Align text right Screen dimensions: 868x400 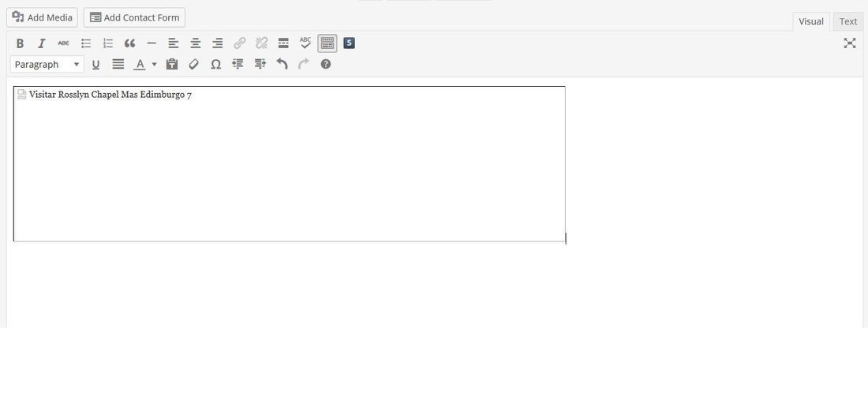pos(218,43)
